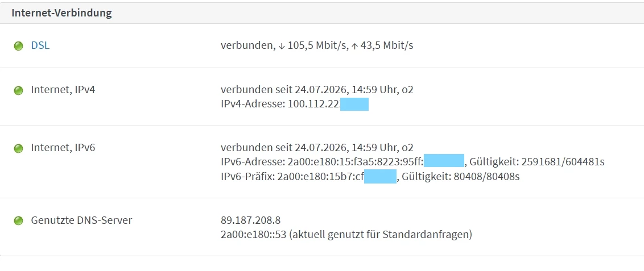Click the green status icon beside Internet, IPv4
The width and height of the screenshot is (644, 271).
click(x=18, y=90)
